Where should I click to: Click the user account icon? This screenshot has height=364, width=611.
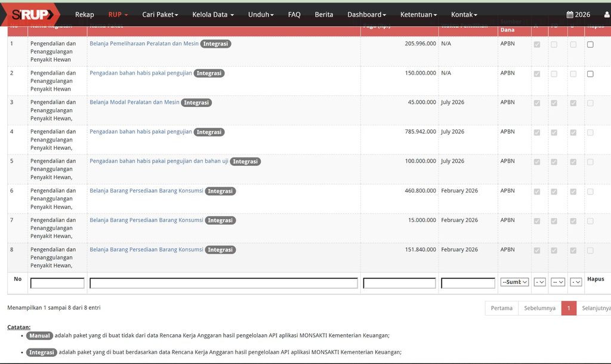(x=607, y=14)
